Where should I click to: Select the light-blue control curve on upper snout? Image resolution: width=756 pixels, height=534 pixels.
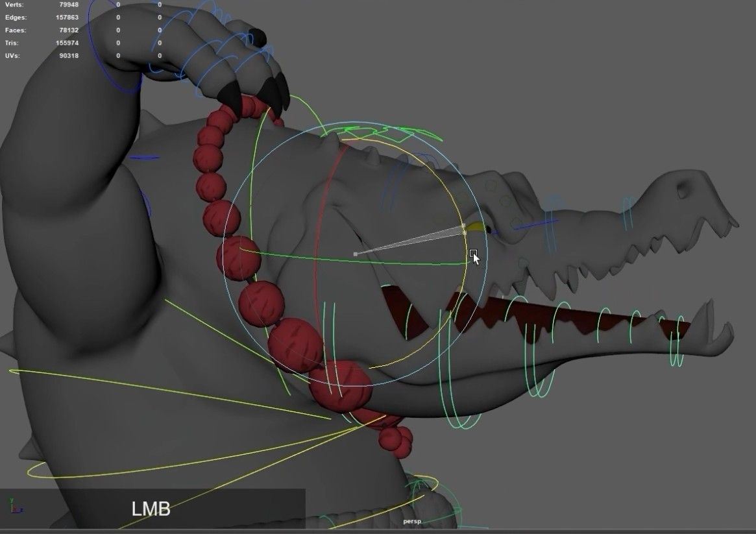628,213
